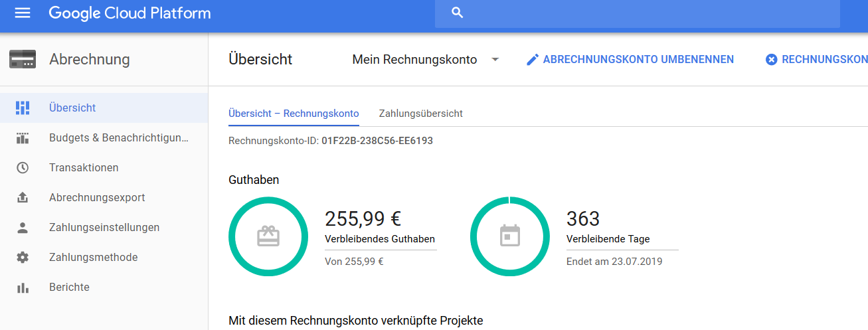Click the Abrechnung credit card icon
868x330 pixels.
pyautogui.click(x=23, y=60)
